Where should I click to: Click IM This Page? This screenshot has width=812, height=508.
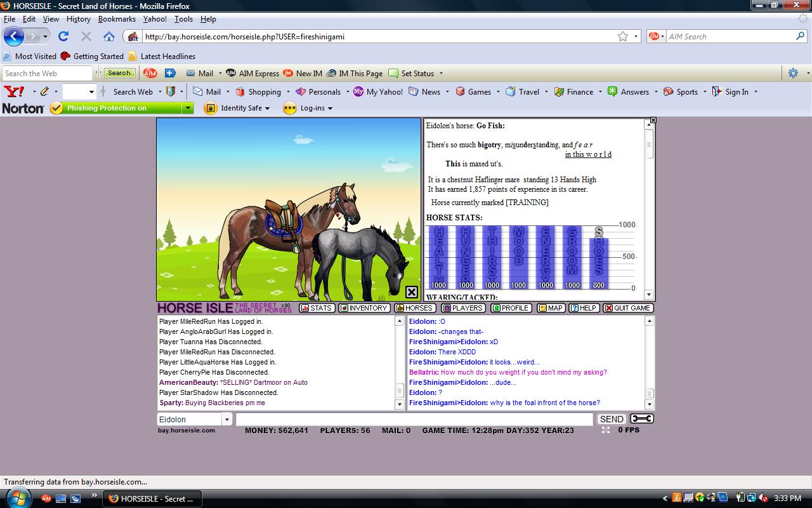tap(355, 73)
